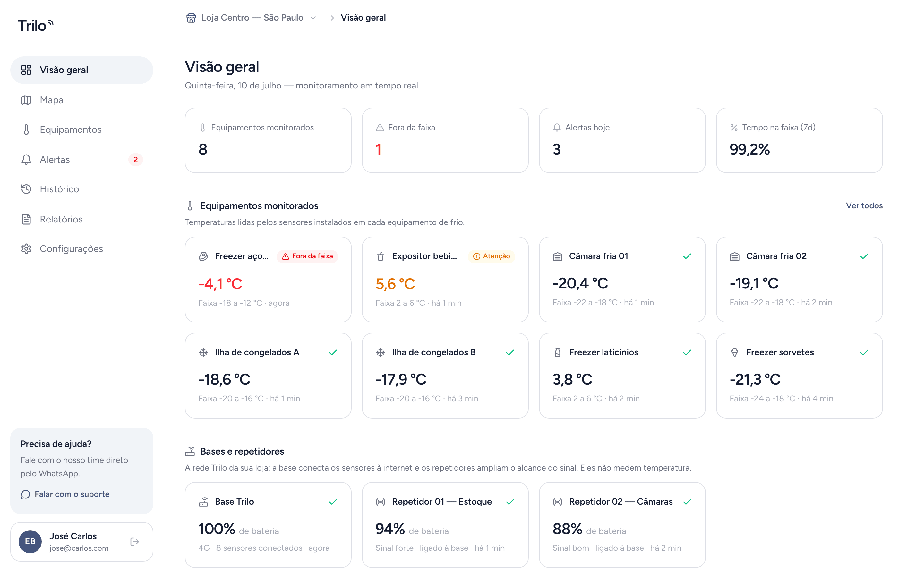Click the Trilo logo
The height and width of the screenshot is (577, 924).
(36, 25)
